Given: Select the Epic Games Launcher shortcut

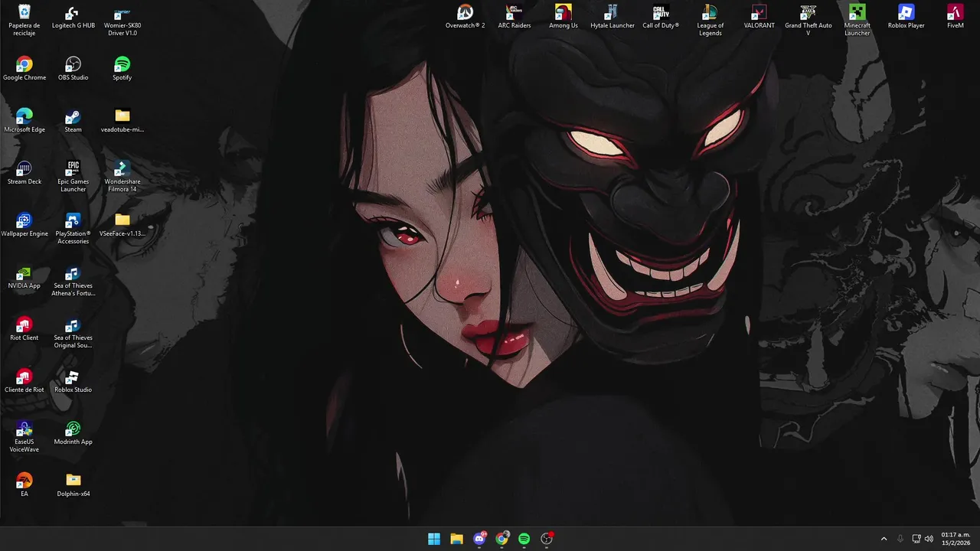Looking at the screenshot, I should 73,176.
